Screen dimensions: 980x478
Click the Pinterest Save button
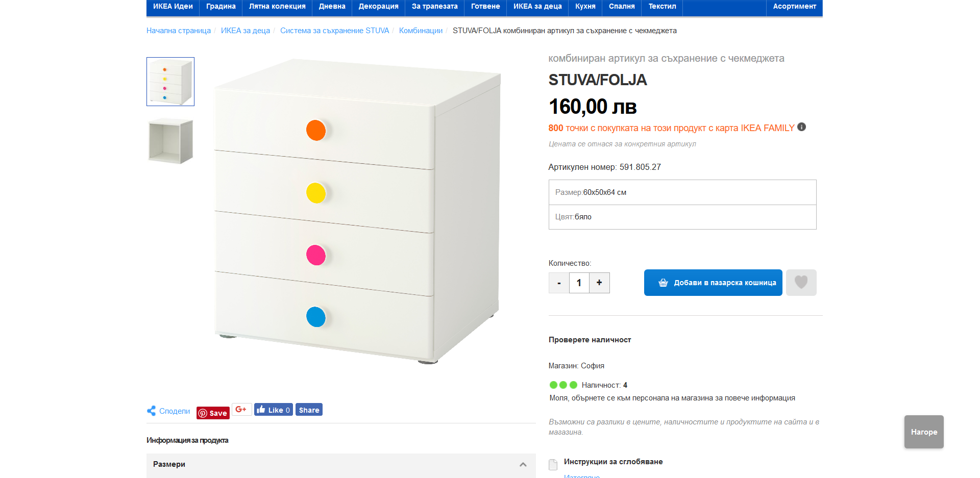click(x=213, y=413)
